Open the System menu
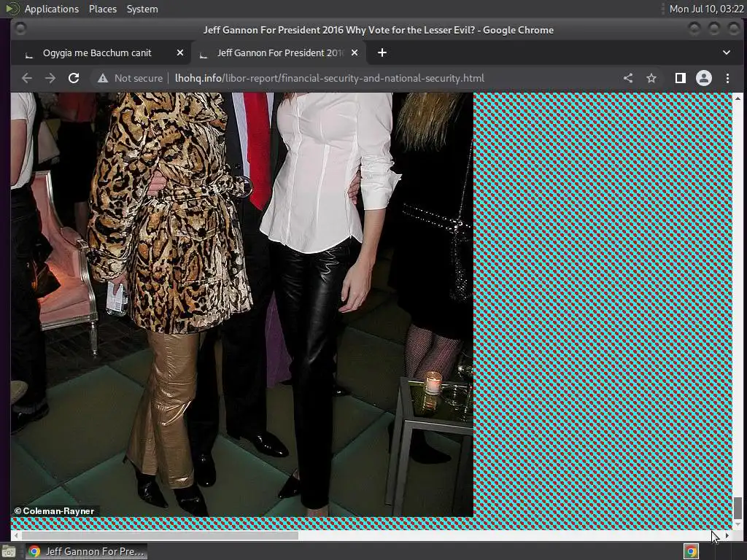Screen dimensions: 747x560 [142, 9]
